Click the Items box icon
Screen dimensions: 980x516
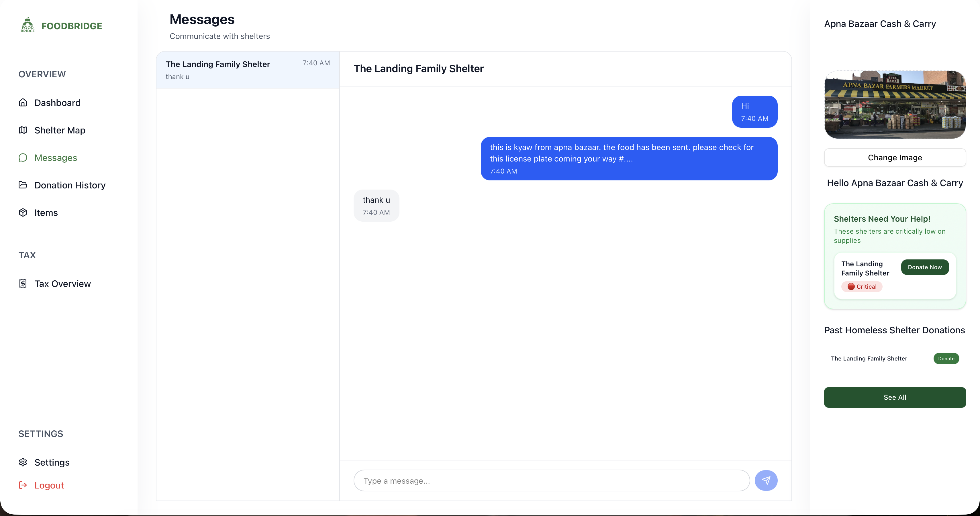(23, 212)
